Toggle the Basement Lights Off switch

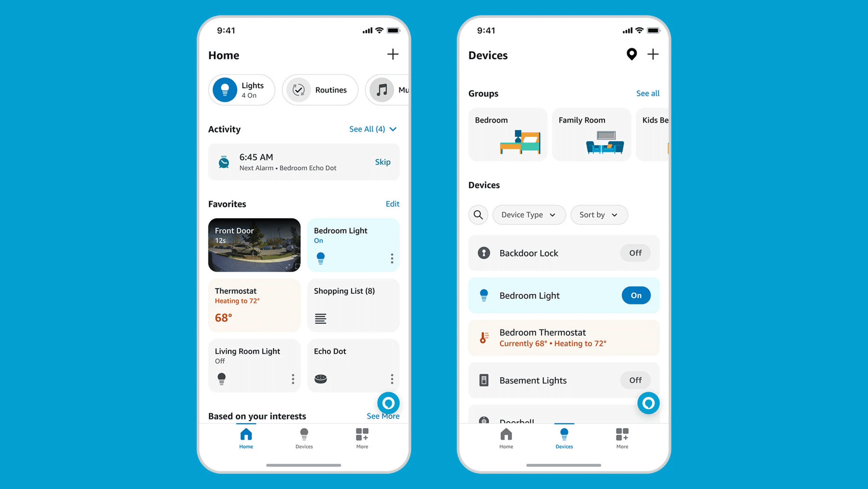click(635, 380)
